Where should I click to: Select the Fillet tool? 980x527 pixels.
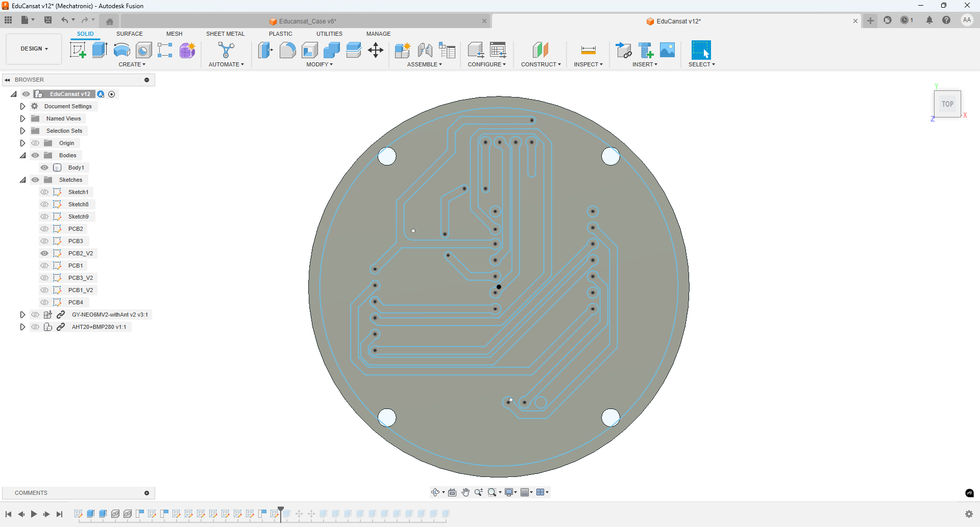(287, 50)
